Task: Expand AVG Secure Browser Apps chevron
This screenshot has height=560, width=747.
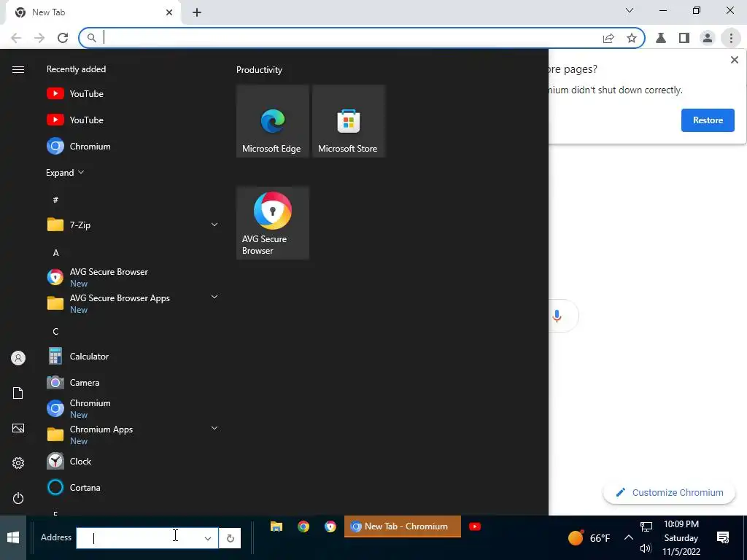Action: [x=214, y=297]
